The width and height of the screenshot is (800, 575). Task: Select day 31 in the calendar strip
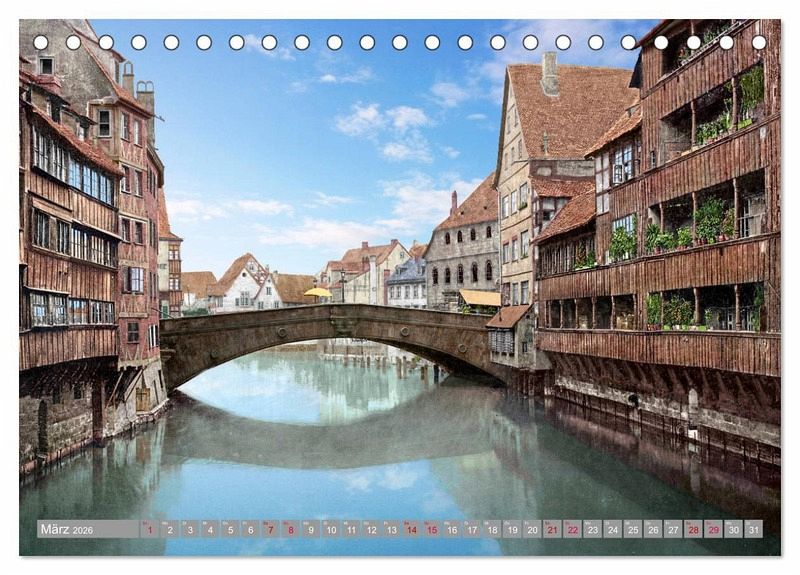[x=754, y=529]
